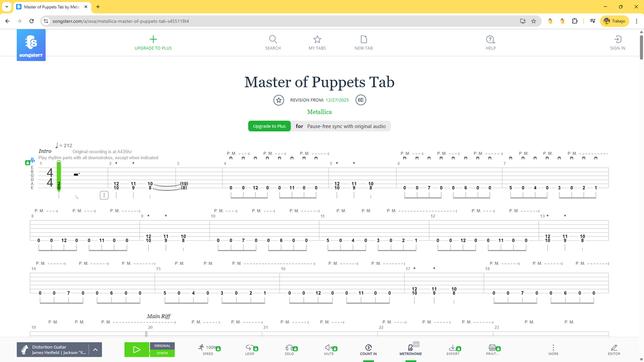Click the downstrokes instruction text above staff
644x362 pixels.
[x=99, y=158]
